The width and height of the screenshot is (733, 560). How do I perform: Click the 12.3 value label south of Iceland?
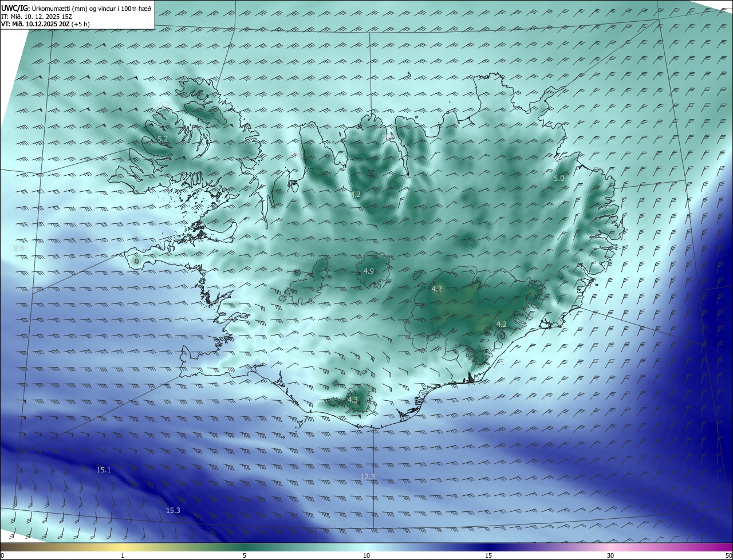pyautogui.click(x=368, y=476)
